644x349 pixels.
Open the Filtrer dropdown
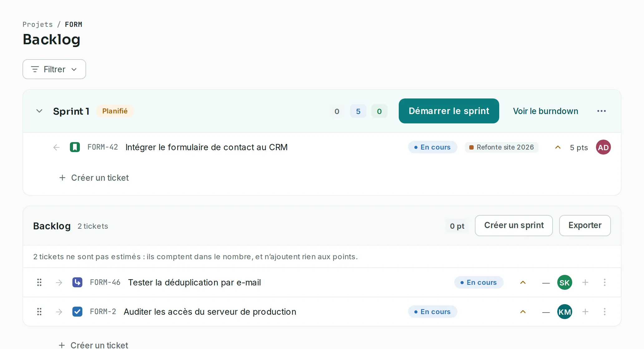coord(54,69)
